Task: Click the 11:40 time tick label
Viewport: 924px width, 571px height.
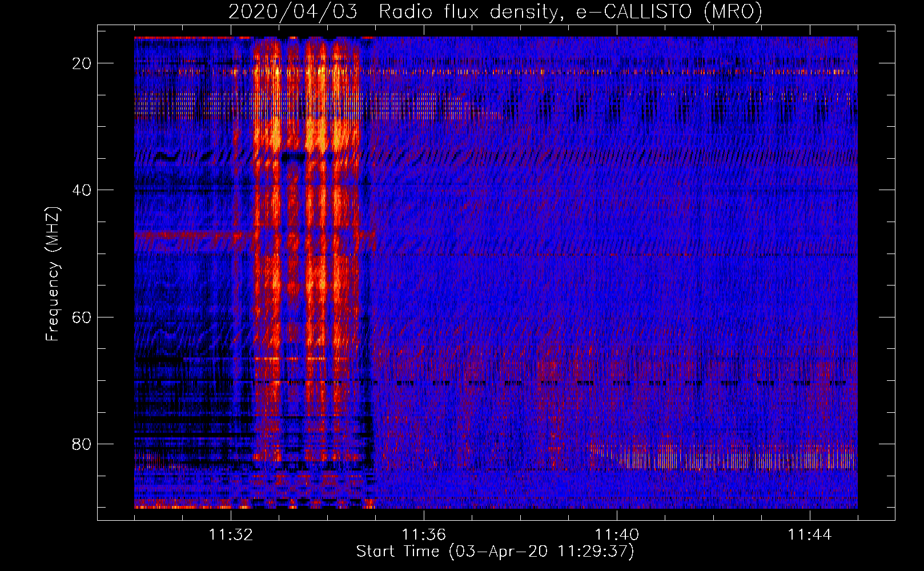Action: coord(617,535)
